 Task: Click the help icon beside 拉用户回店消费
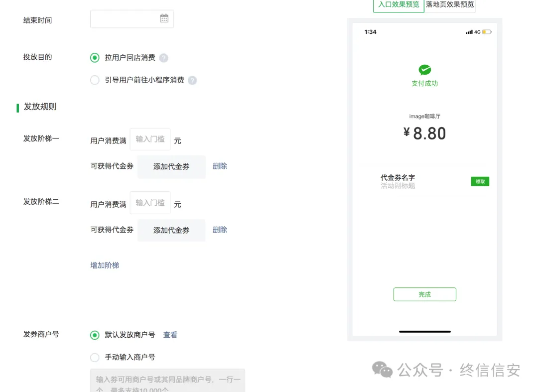164,57
